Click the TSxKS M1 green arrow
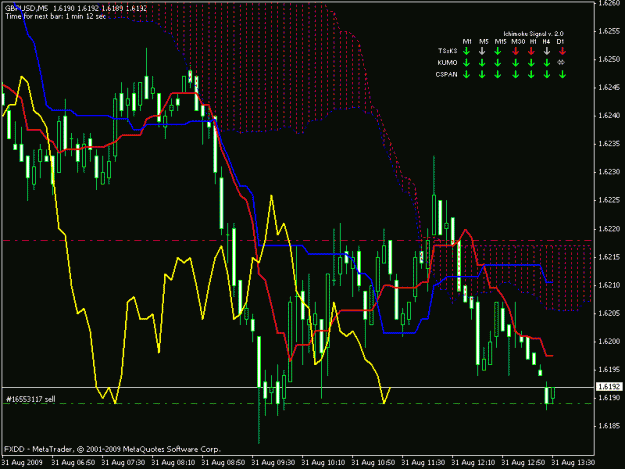 tap(467, 51)
